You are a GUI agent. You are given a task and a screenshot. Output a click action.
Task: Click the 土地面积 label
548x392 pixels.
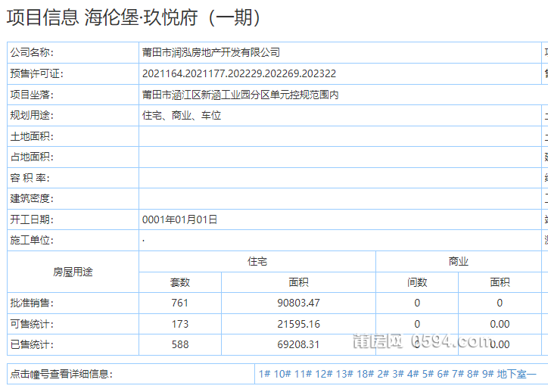click(32, 136)
